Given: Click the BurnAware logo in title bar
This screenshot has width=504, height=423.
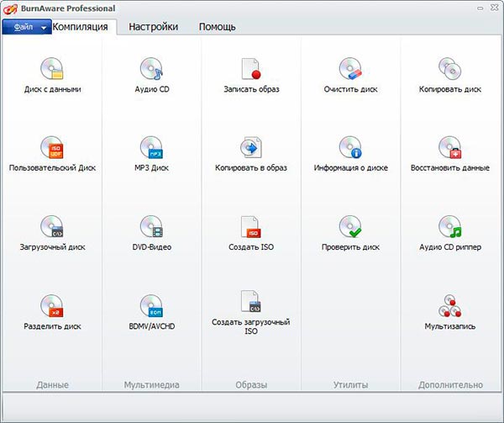Looking at the screenshot, I should [10, 9].
